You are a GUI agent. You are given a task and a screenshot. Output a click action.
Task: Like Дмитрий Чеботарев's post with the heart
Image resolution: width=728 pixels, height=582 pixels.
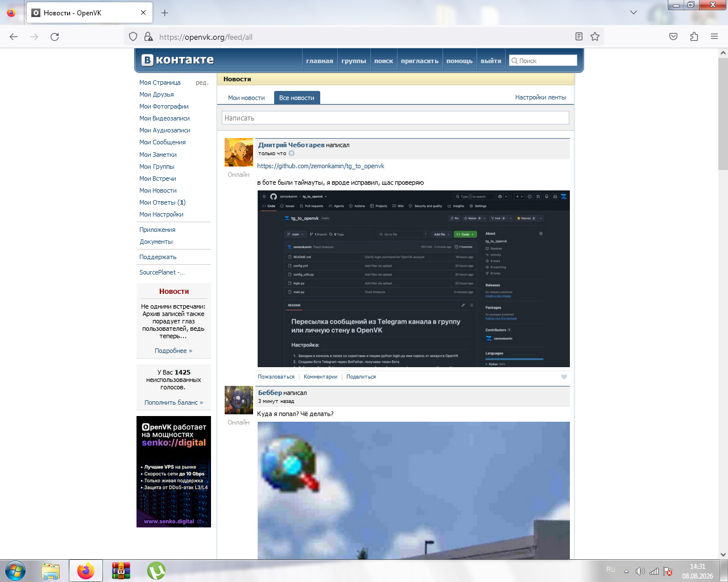pyautogui.click(x=564, y=377)
